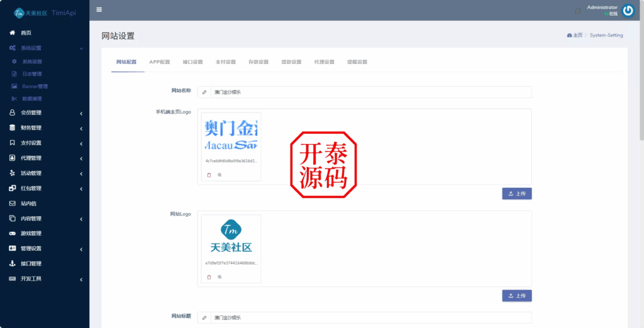
Task: Click the gears icon beside 系统设置 parent menu
Action: pyautogui.click(x=13, y=48)
